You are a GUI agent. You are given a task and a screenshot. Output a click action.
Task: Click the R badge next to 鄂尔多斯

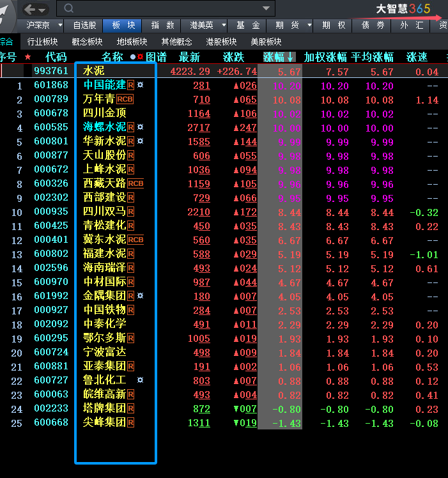[x=130, y=338]
